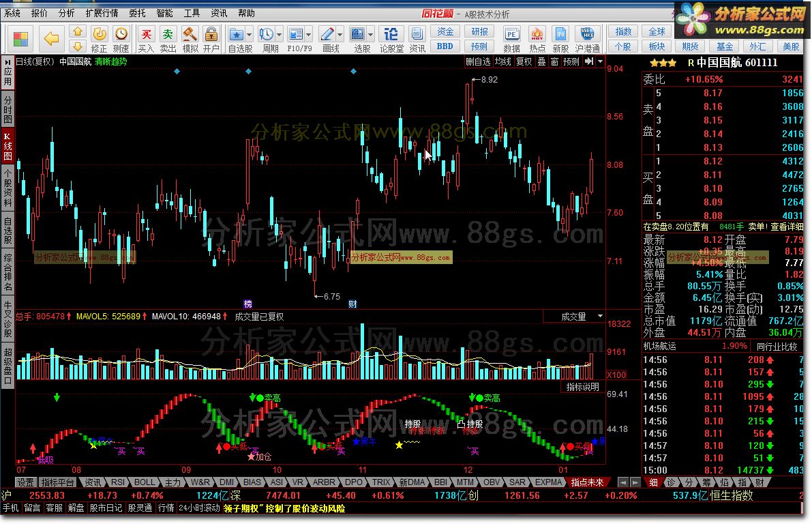Select the 画线 drawing pencil tool
The height and width of the screenshot is (524, 812).
(327, 35)
